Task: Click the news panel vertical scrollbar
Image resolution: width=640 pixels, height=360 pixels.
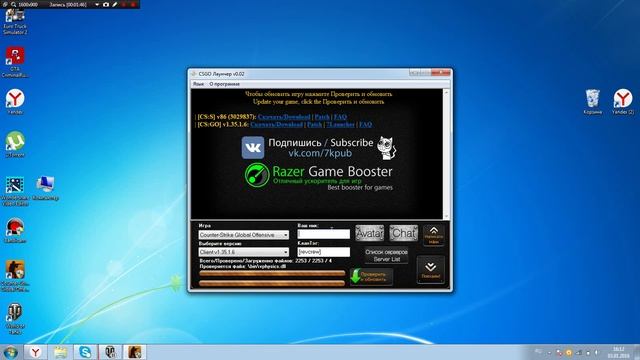Action: [x=446, y=154]
